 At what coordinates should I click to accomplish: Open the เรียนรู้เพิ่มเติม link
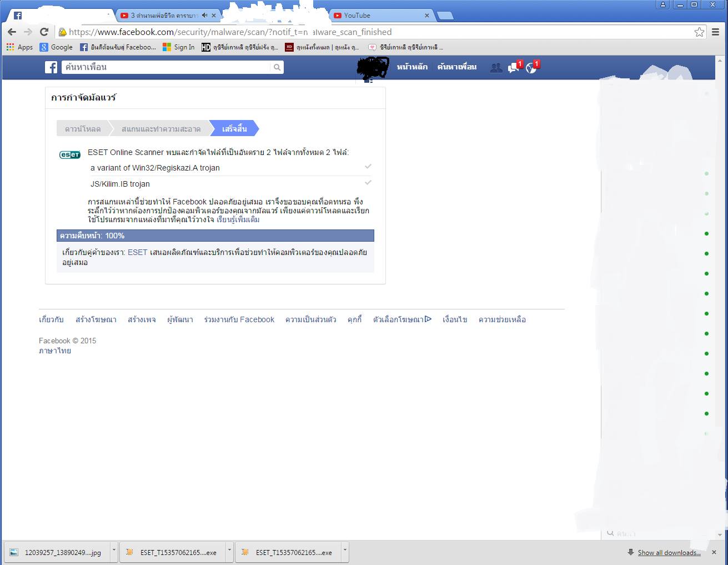click(238, 219)
